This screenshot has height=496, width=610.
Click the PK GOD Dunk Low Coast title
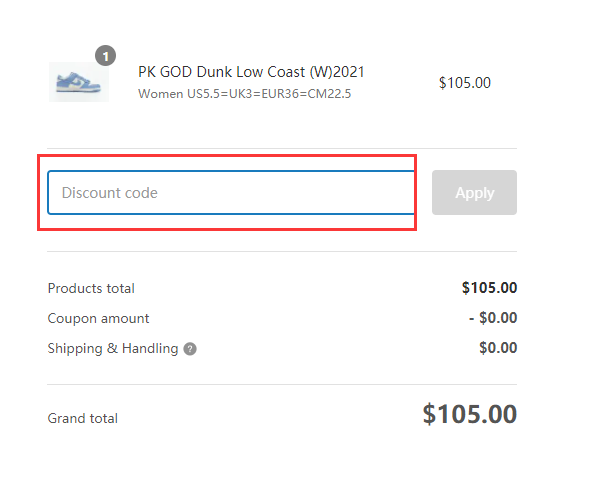(251, 72)
